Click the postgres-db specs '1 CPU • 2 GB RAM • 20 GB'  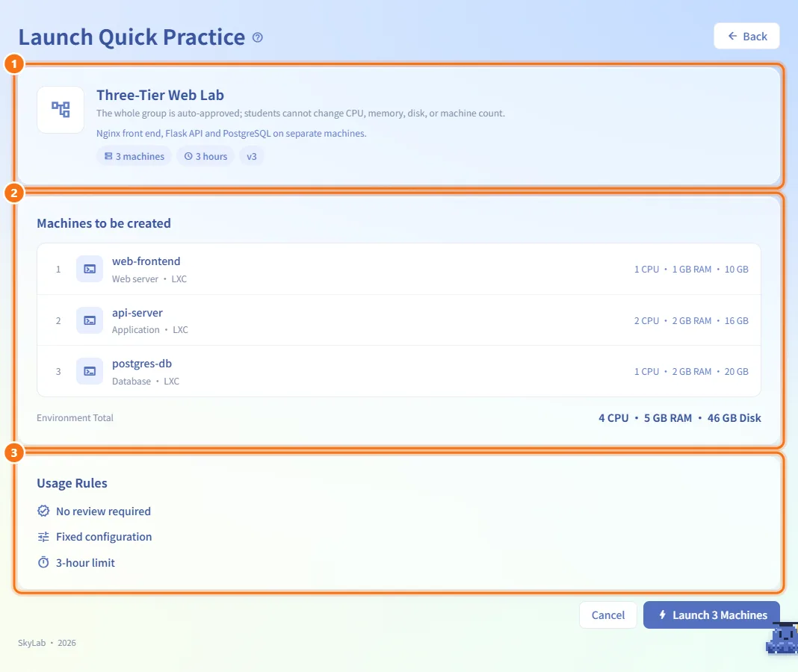click(691, 371)
